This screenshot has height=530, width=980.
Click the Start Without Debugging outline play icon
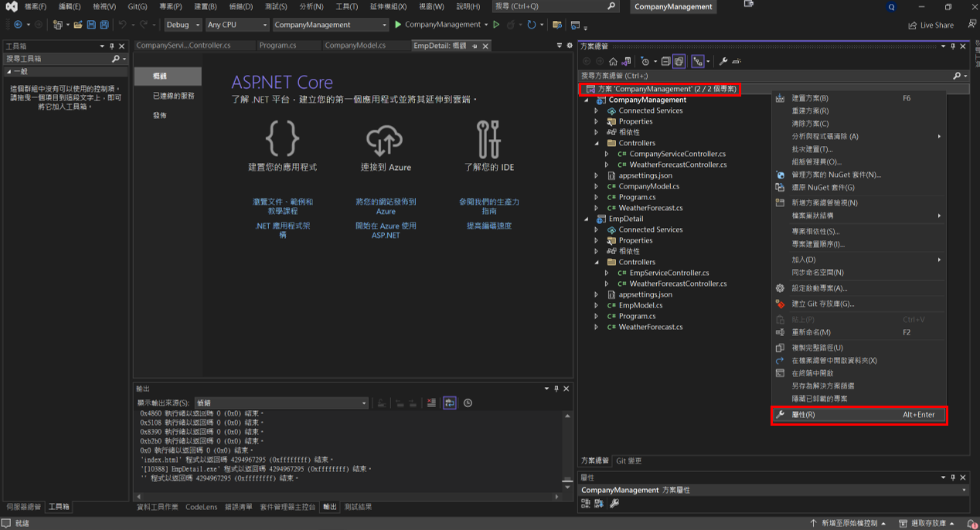(496, 25)
